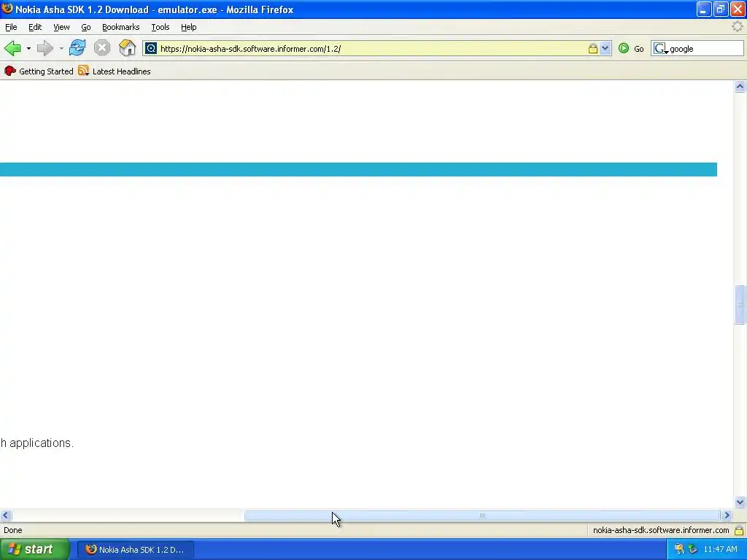Minimize the Firefox window
Screen dimensions: 747x560
pyautogui.click(x=704, y=9)
